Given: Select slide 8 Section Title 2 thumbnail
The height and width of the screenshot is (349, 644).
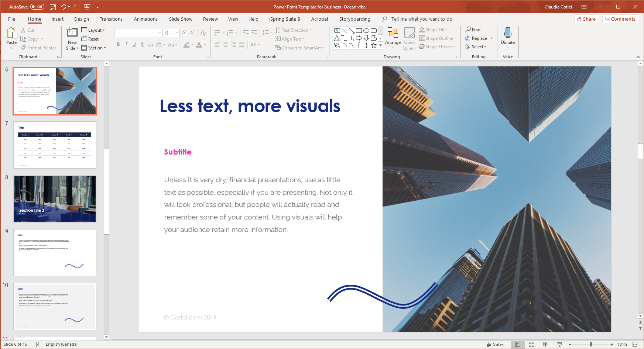Looking at the screenshot, I should tap(55, 199).
